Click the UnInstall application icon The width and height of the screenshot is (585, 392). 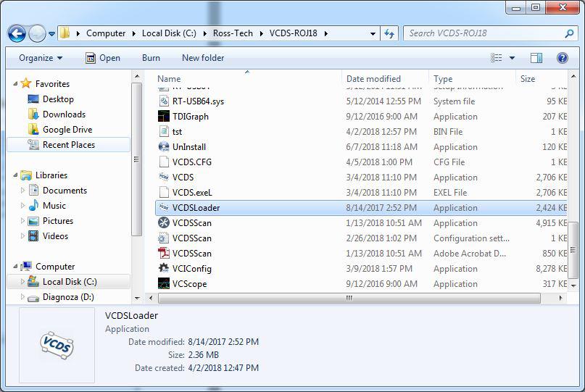click(164, 146)
